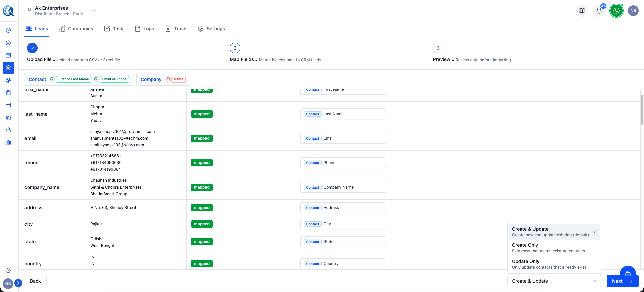This screenshot has width=644, height=292.
Task: Open the Email field mapping dropdown
Action: tap(343, 138)
